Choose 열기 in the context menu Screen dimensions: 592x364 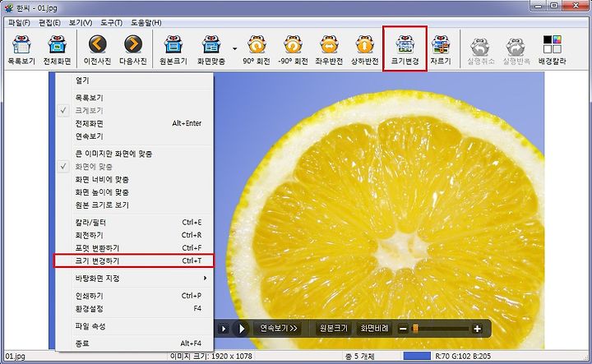point(134,81)
